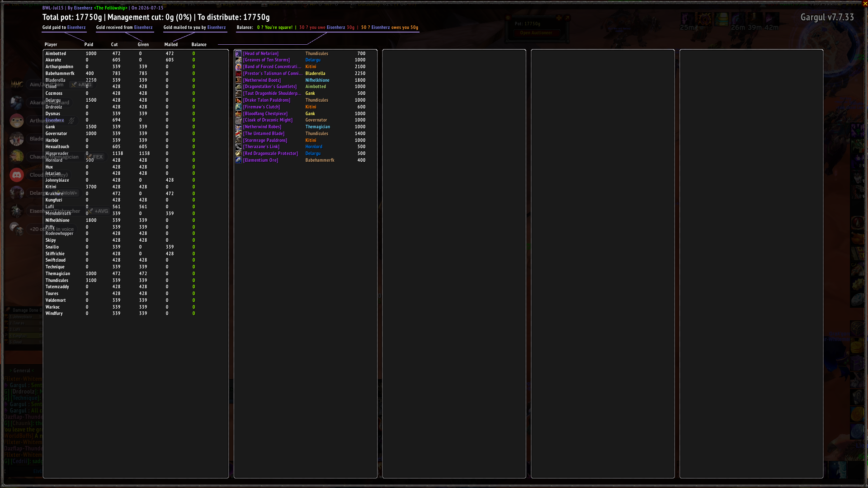Select the Therazane's Link item icon
Viewport: 868px width, 488px height.
(x=238, y=147)
